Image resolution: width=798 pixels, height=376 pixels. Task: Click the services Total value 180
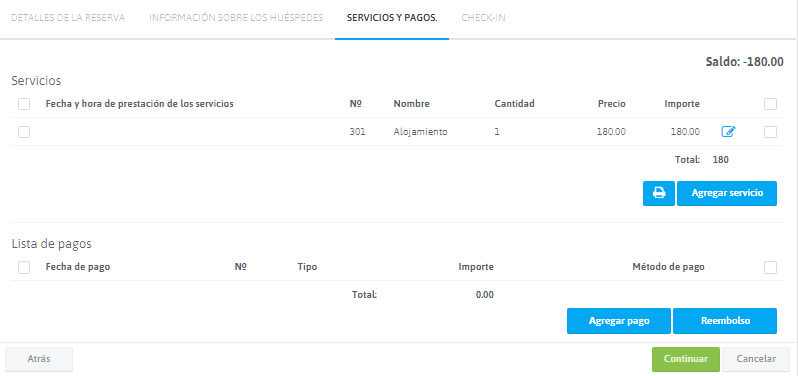pyautogui.click(x=721, y=160)
